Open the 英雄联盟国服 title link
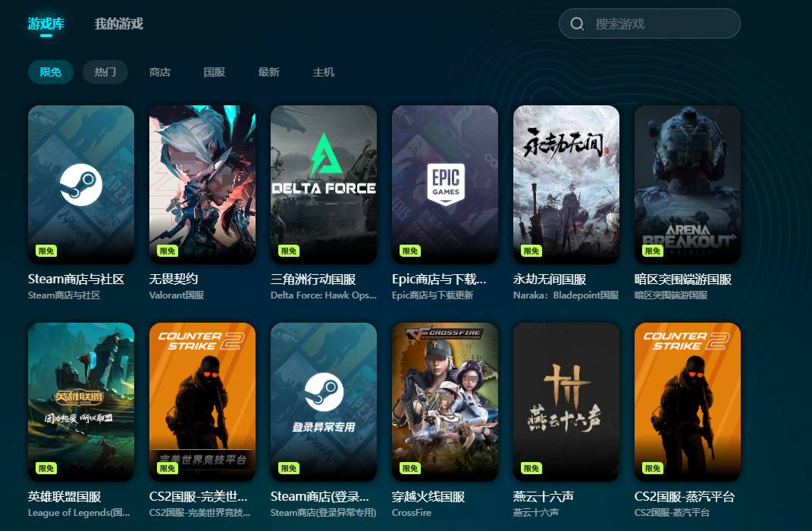812x531 pixels. pyautogui.click(x=64, y=497)
